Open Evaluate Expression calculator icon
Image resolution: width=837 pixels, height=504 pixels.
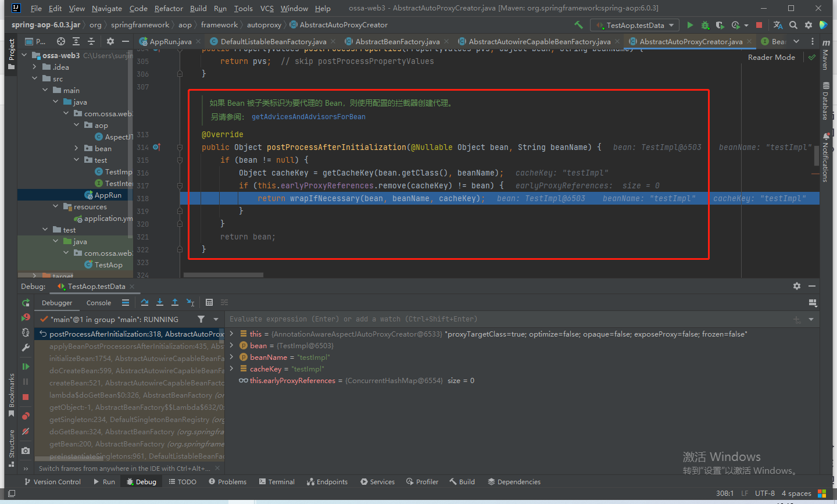tap(209, 302)
